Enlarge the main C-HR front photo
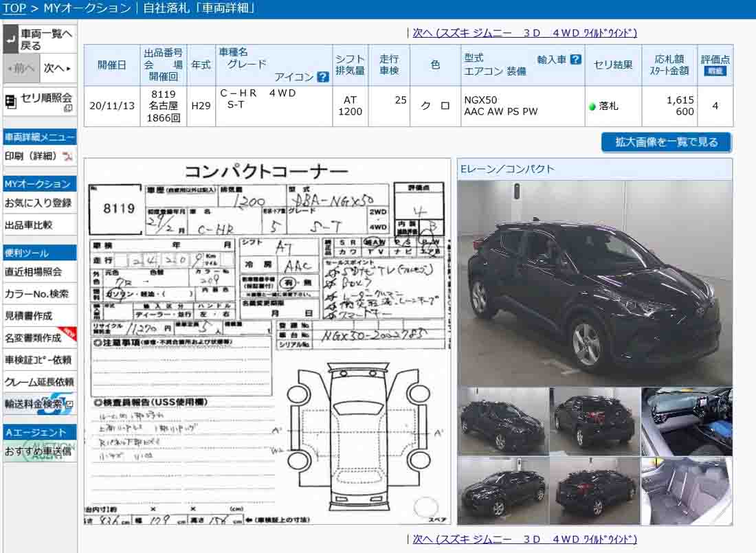Screen dimensions: 756x553 pos(594,282)
